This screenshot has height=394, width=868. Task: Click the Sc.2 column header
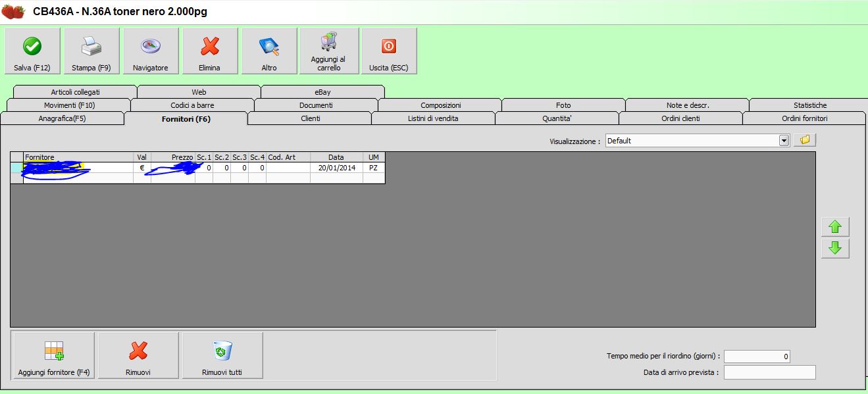tap(222, 157)
